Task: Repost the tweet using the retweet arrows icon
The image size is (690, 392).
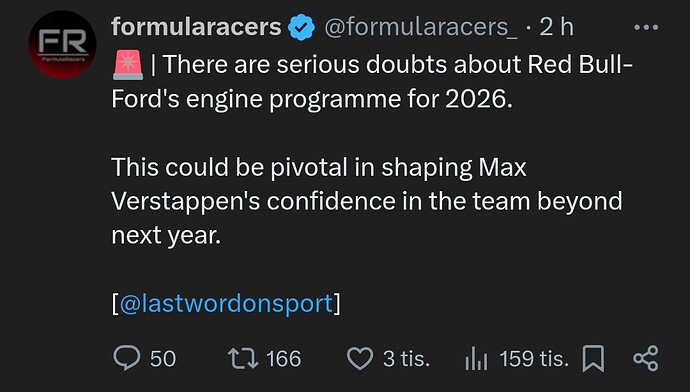Action: (243, 358)
